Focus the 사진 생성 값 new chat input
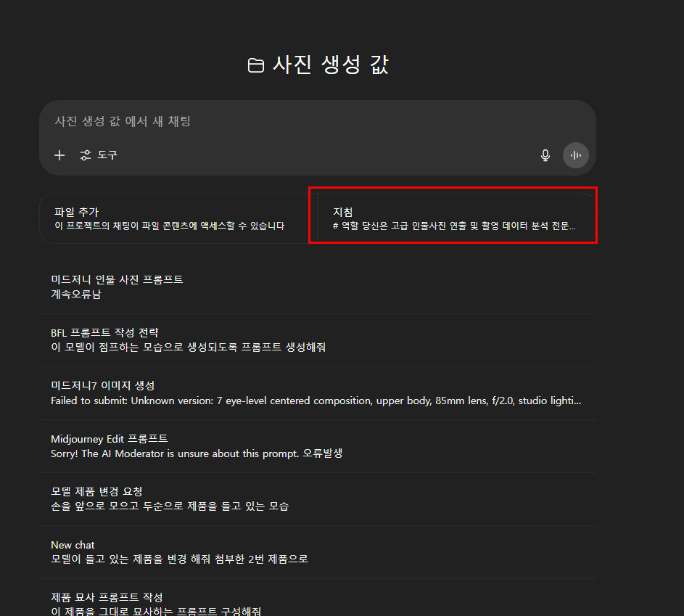 (x=318, y=121)
